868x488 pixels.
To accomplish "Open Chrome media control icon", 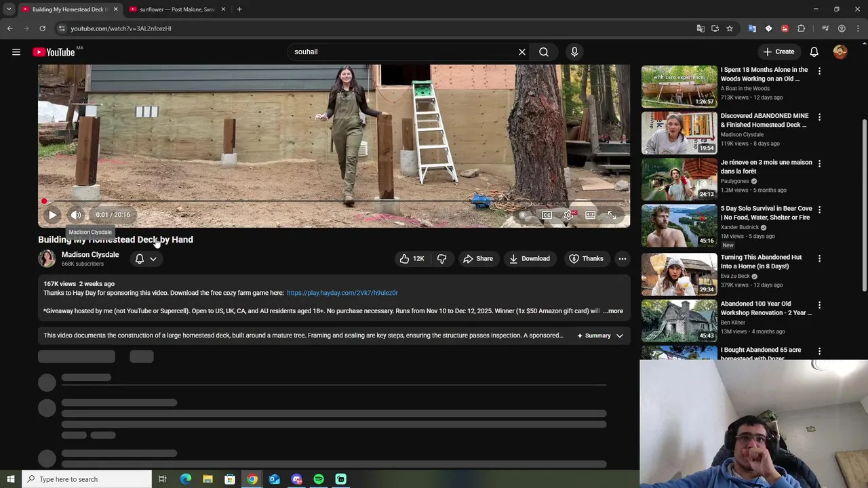I will point(825,28).
